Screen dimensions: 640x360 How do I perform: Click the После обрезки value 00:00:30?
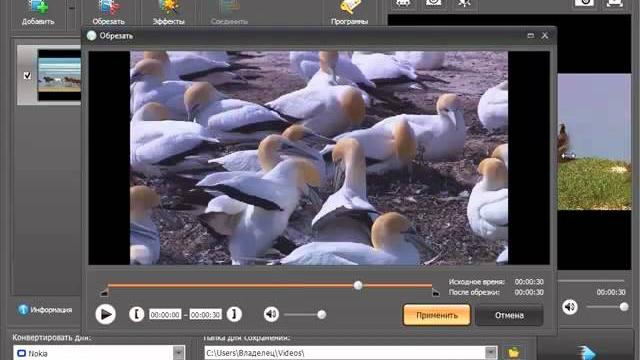point(529,292)
